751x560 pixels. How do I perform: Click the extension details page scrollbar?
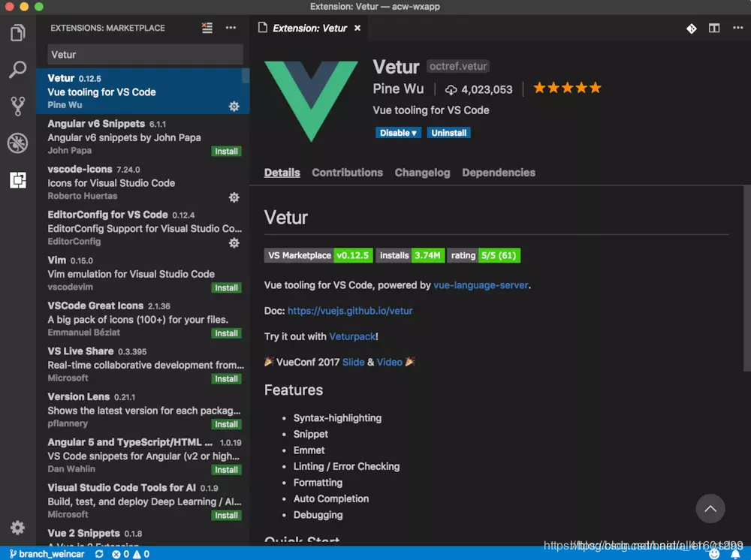[746, 278]
